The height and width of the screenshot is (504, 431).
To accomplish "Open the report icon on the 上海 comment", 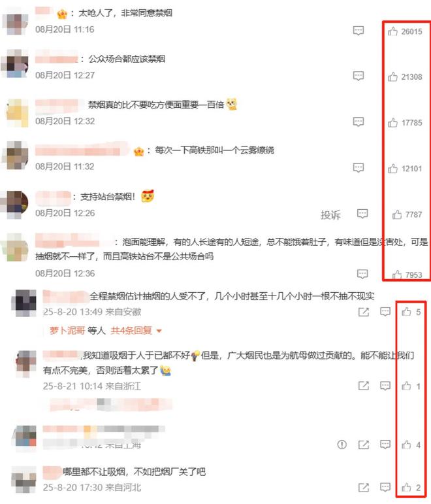I will click(342, 445).
